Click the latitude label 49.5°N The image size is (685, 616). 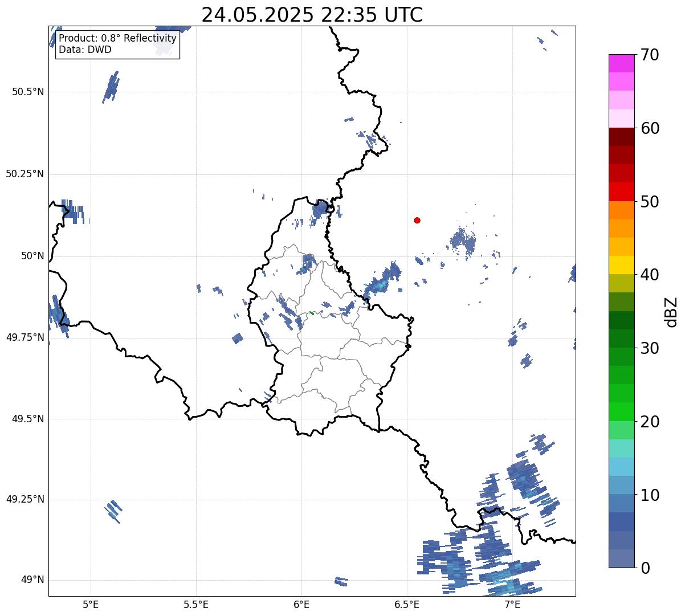[28, 419]
